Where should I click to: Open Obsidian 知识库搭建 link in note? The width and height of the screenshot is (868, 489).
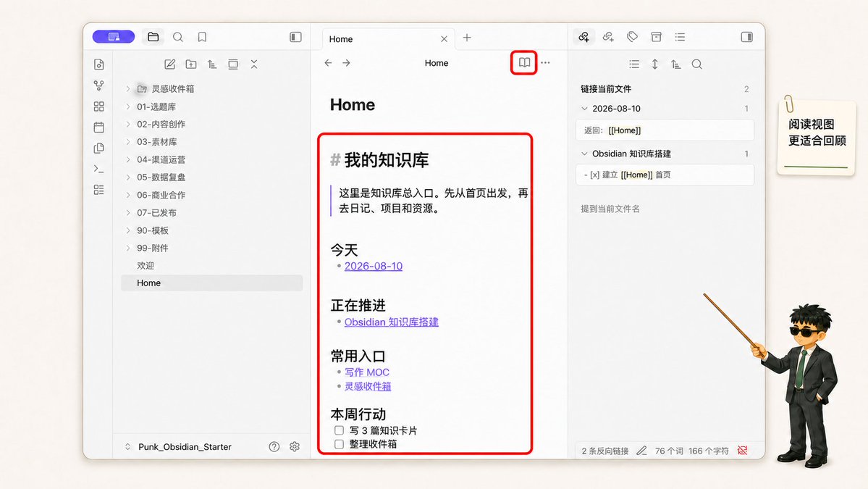(392, 322)
